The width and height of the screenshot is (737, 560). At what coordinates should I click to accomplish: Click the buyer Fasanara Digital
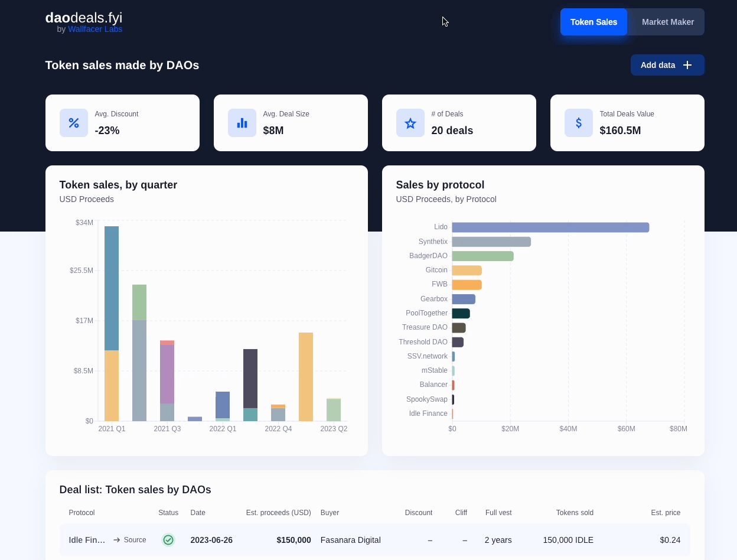(351, 540)
